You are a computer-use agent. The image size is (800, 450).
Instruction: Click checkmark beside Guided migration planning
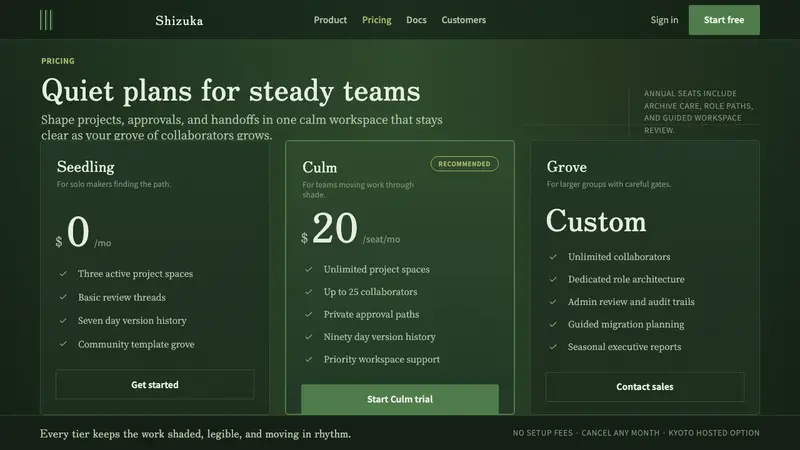(x=553, y=324)
